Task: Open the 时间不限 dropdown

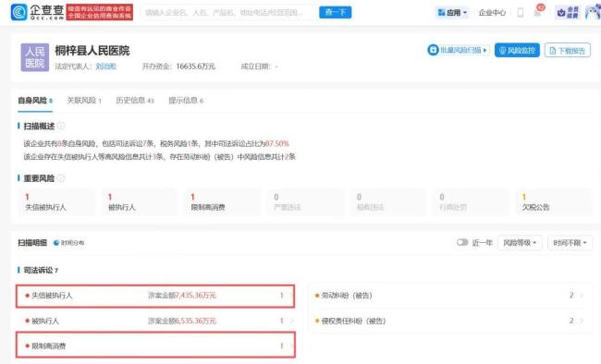Action: click(x=570, y=243)
